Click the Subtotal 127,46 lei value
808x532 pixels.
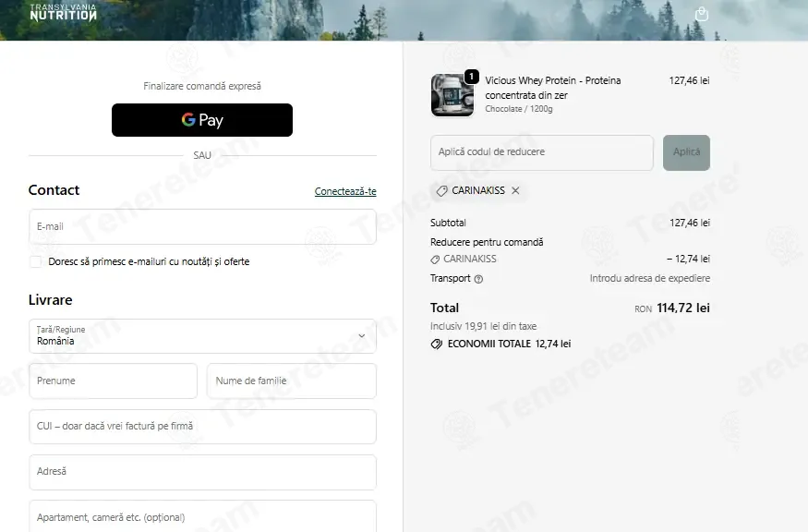690,223
